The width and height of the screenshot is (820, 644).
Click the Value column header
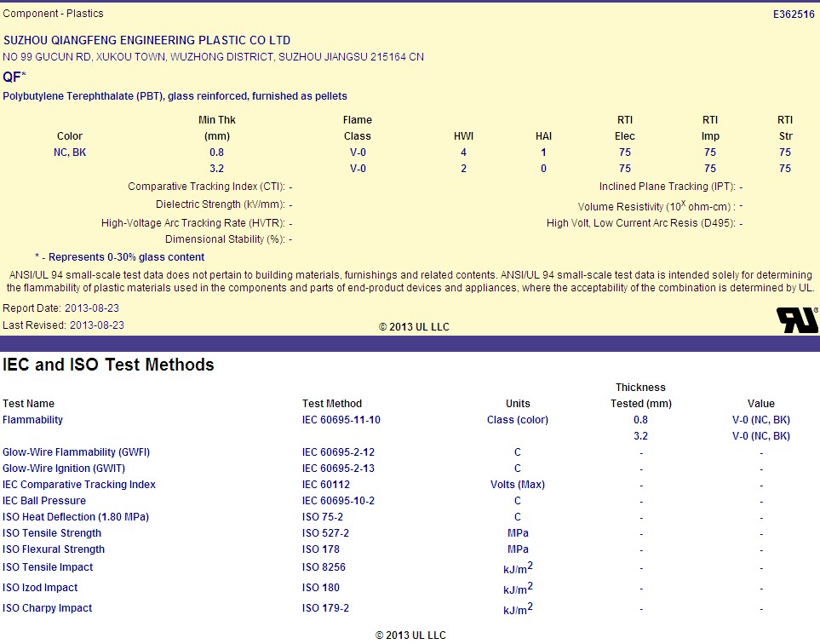pyautogui.click(x=761, y=403)
